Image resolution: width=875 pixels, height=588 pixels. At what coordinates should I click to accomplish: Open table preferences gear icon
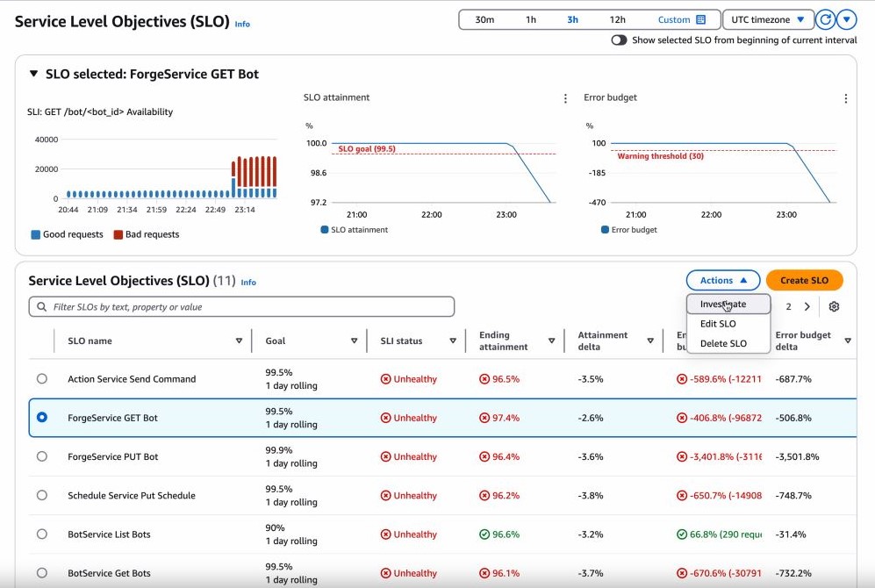click(x=834, y=306)
